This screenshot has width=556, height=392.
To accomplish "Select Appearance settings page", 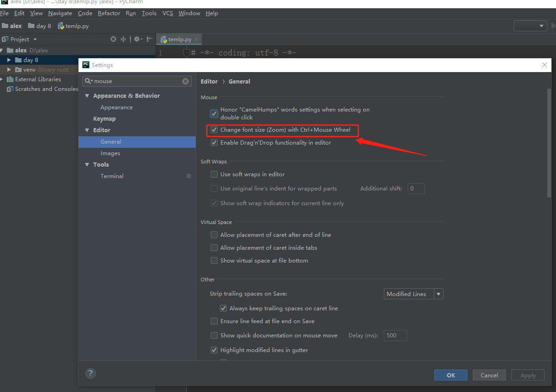I will click(117, 107).
